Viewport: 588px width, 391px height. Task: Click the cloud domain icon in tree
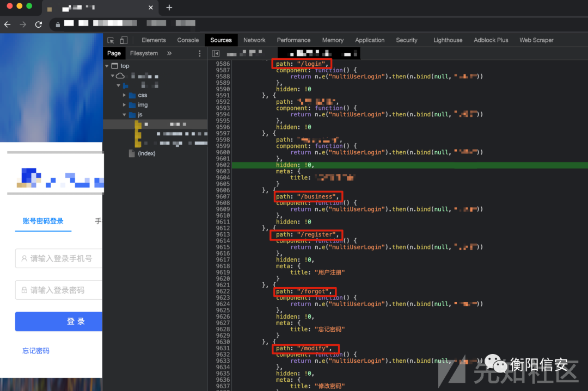point(120,76)
